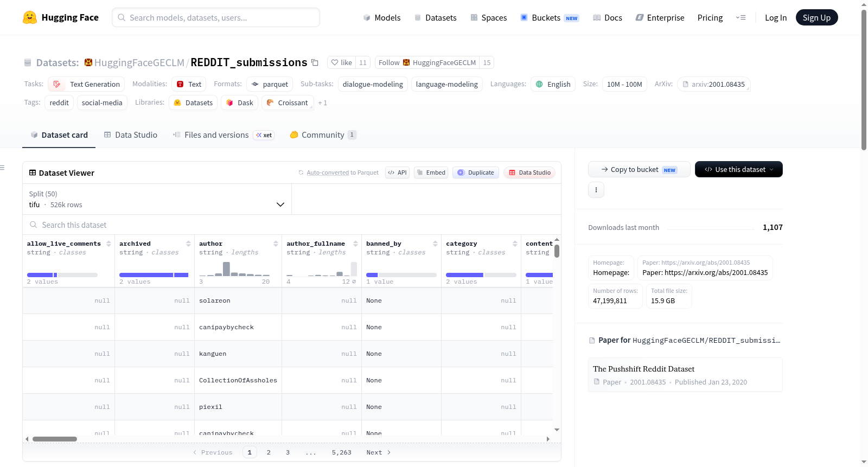Click the social-media tag
Image resolution: width=868 pixels, height=467 pixels.
point(102,103)
